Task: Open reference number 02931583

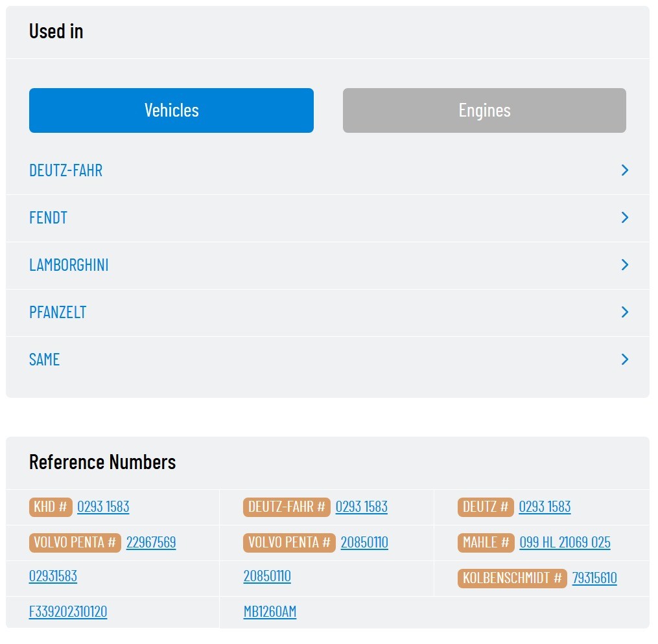Action: pyautogui.click(x=53, y=576)
